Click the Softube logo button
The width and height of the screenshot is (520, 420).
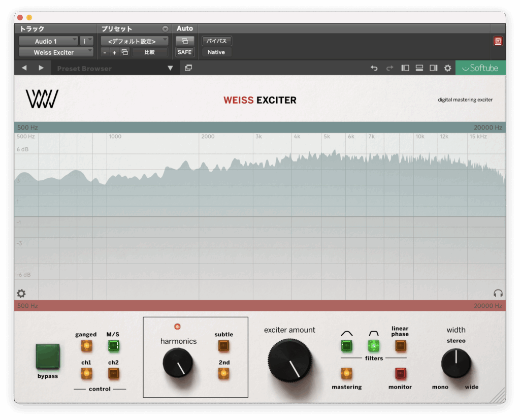point(480,68)
